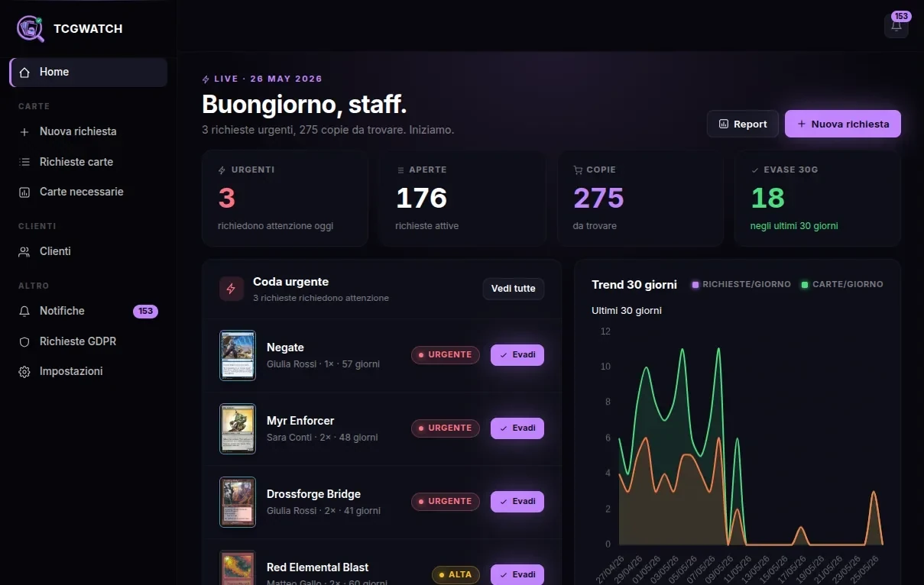Click the Trend 30 giorni title

click(634, 285)
